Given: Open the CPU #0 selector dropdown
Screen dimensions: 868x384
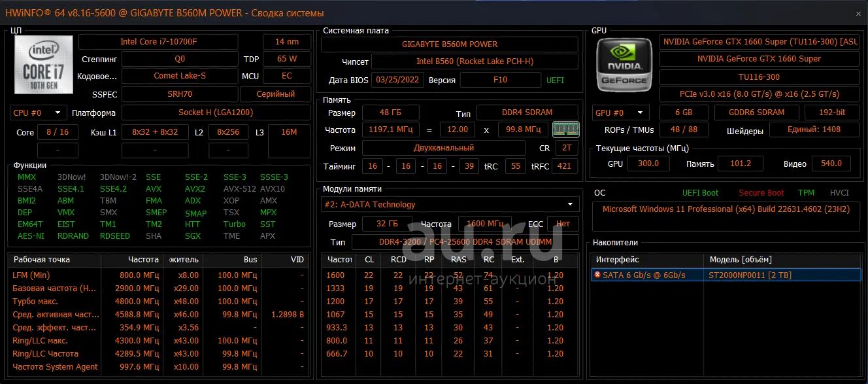Looking at the screenshot, I should [39, 113].
